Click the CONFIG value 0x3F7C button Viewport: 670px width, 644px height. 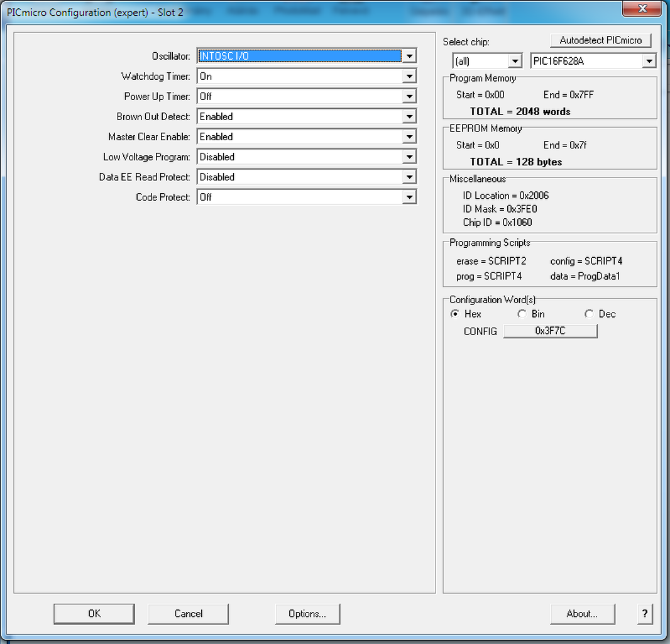click(551, 331)
